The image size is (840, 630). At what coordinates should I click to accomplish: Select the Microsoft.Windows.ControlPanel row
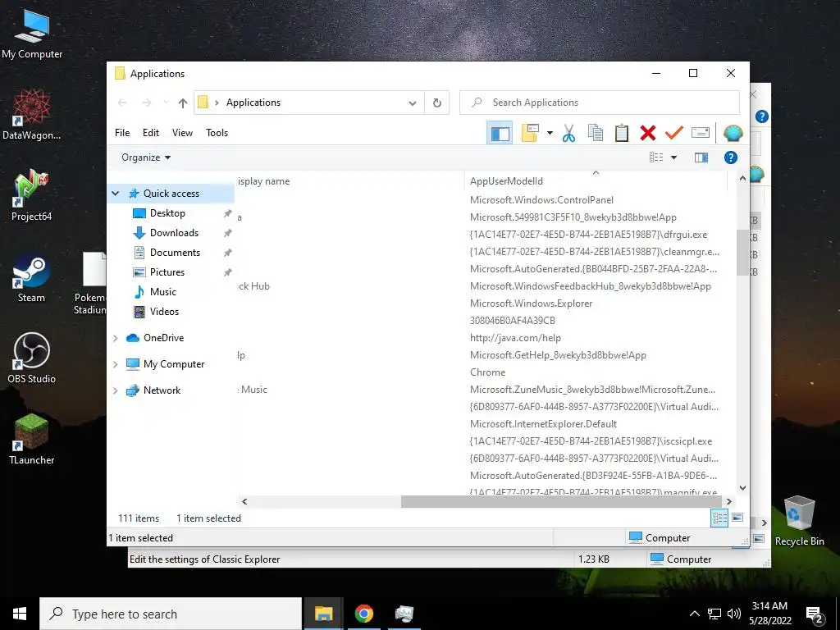click(541, 200)
